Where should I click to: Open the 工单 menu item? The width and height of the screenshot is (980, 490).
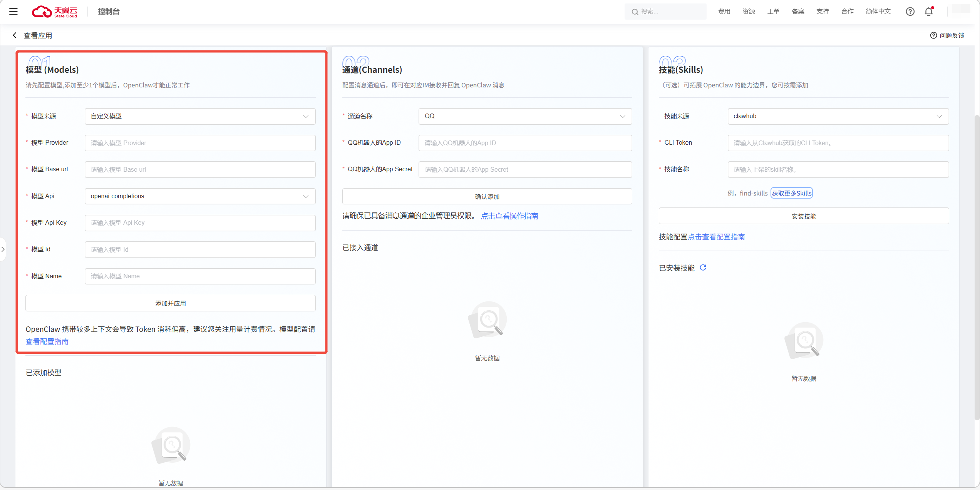tap(773, 12)
